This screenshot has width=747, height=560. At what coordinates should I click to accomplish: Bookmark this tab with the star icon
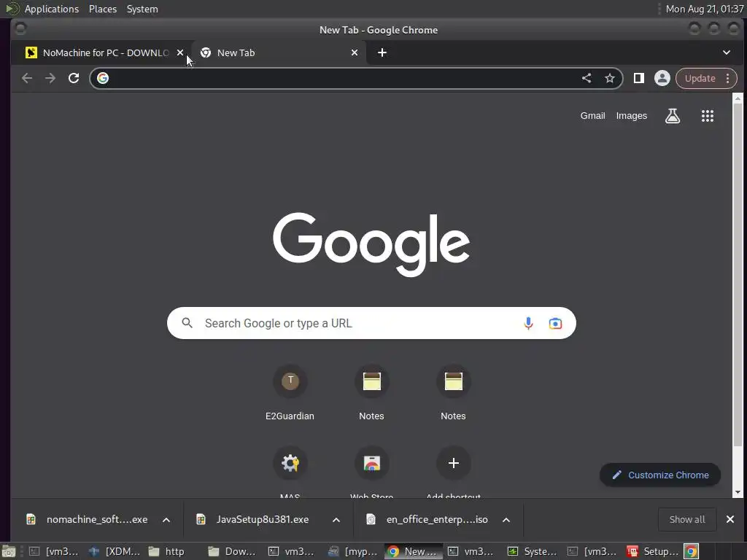(610, 78)
